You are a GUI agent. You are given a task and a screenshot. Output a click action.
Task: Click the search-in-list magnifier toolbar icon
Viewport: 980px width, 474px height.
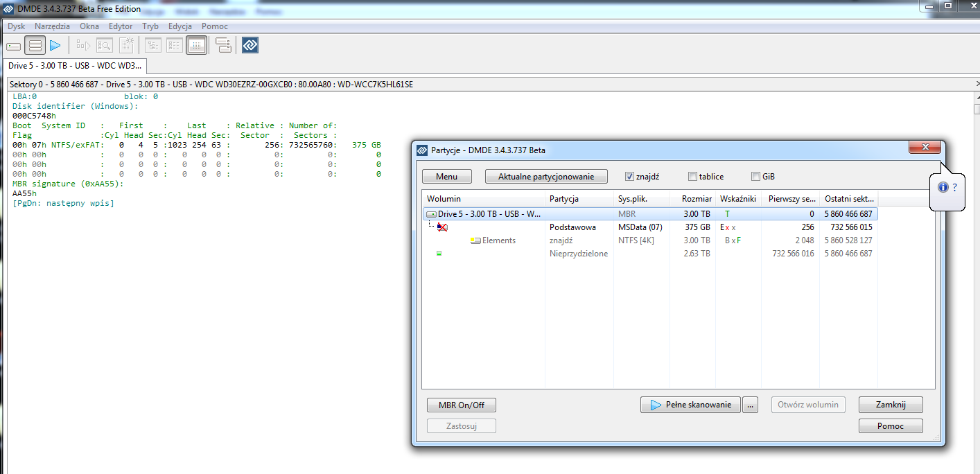point(105,46)
